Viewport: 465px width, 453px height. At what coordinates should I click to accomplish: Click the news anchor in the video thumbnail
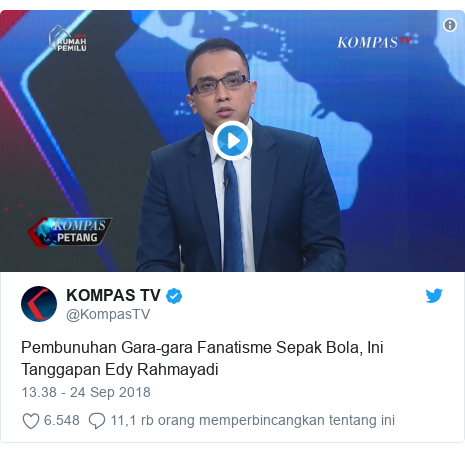pyautogui.click(x=241, y=155)
